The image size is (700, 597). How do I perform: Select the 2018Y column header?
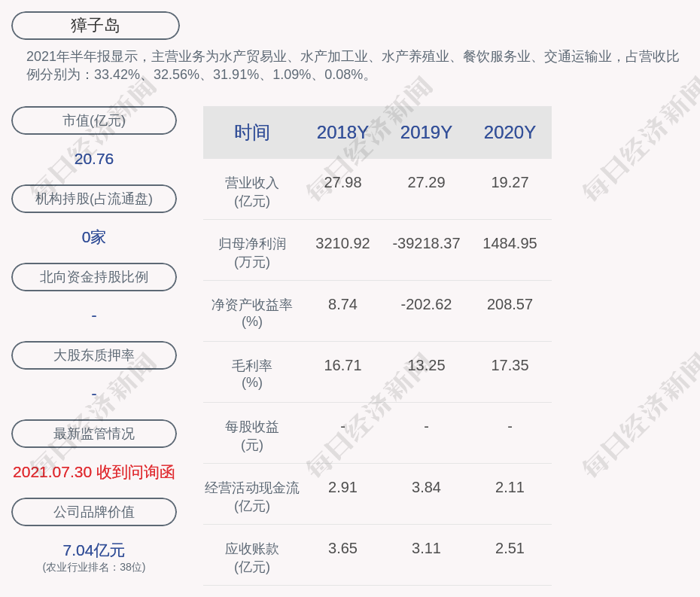342,132
